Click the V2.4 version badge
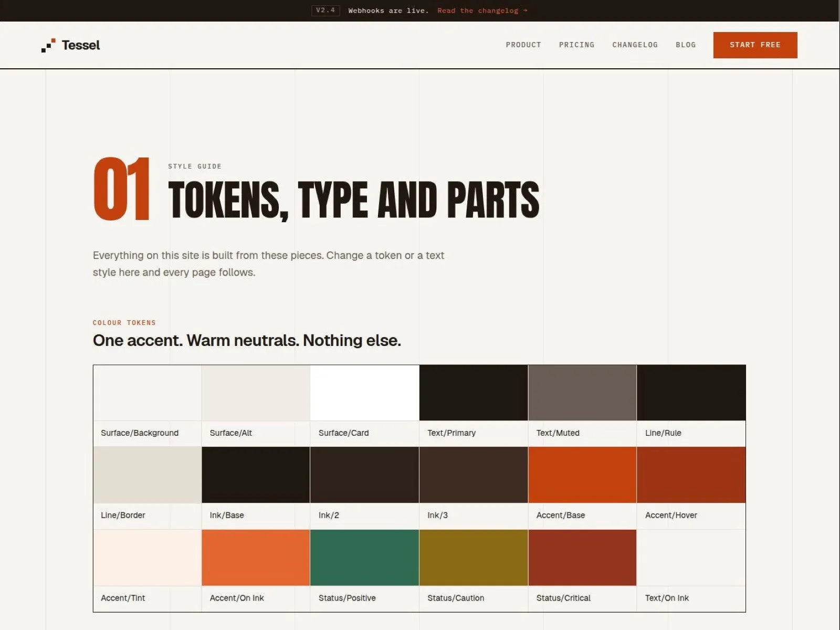Image resolution: width=840 pixels, height=630 pixels. (x=325, y=10)
